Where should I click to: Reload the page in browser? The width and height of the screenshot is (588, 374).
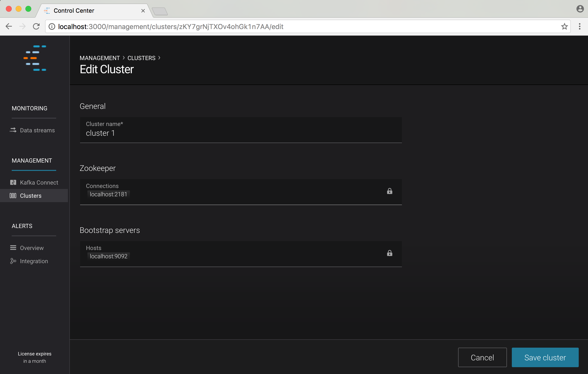pyautogui.click(x=36, y=26)
